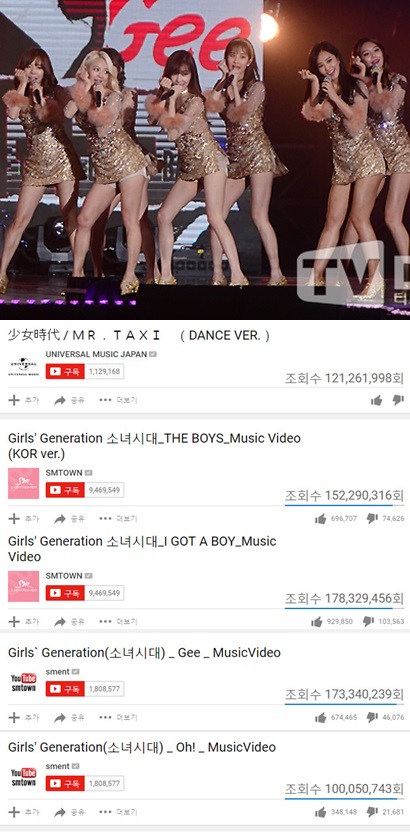Click thumbs up on THE BOYS music video

point(321,519)
